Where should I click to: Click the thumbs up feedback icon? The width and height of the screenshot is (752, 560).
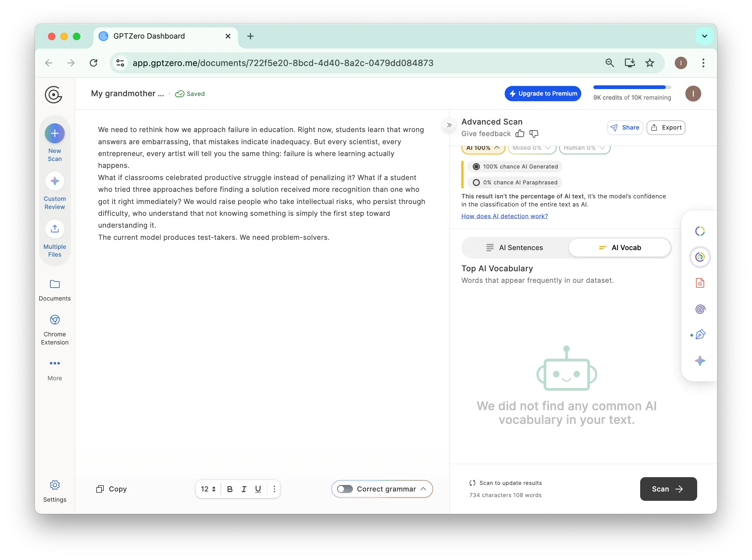[519, 134]
